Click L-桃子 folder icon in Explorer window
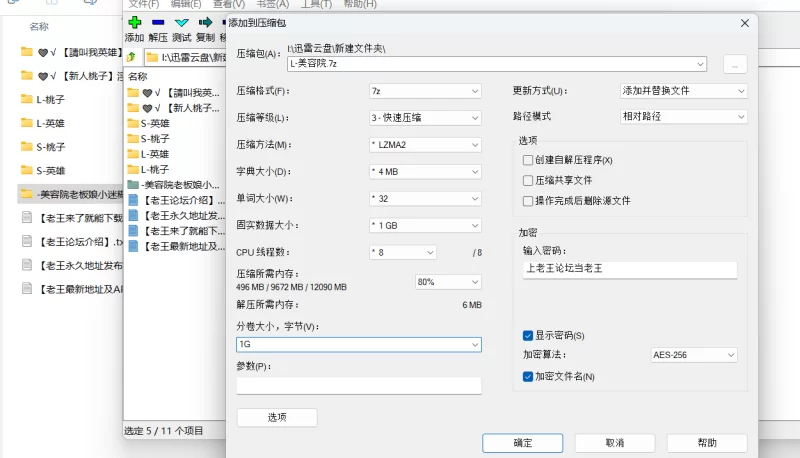Screen dimensions: 800x458 (27, 99)
